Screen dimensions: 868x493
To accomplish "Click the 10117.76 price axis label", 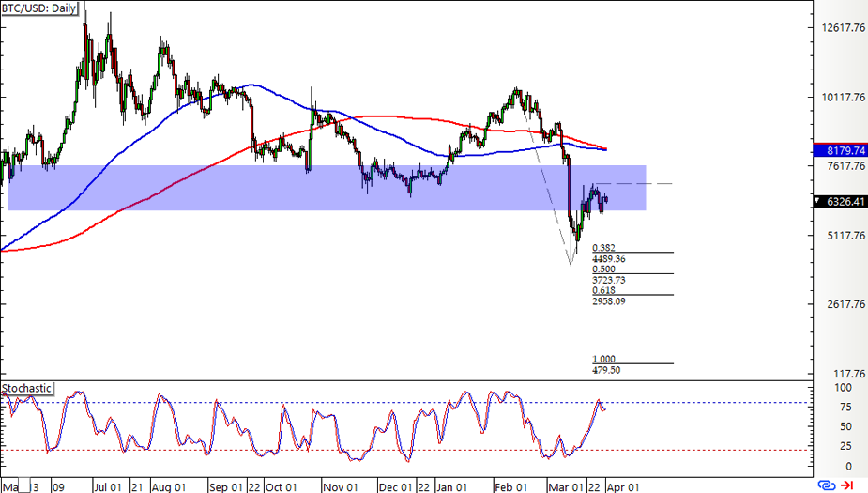I will (843, 97).
